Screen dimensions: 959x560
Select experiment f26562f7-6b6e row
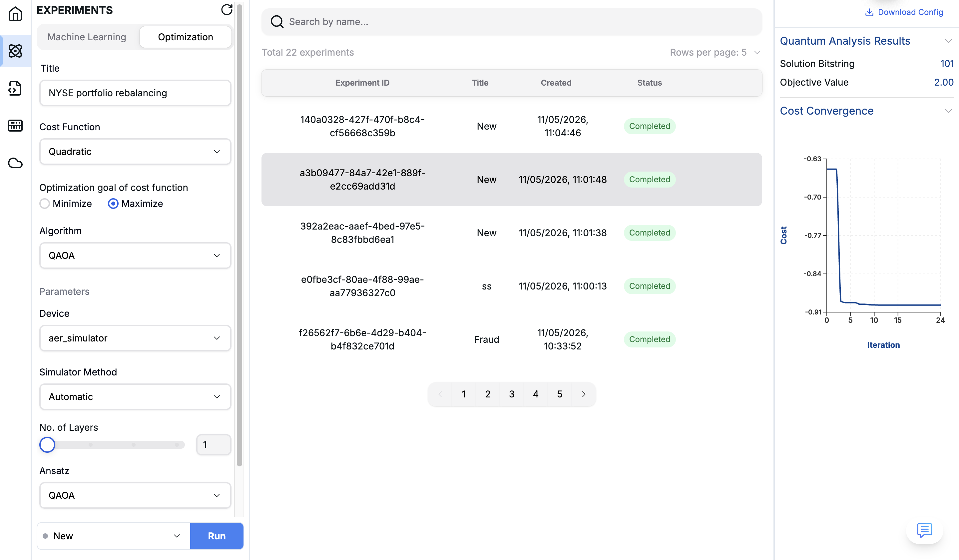click(x=511, y=339)
